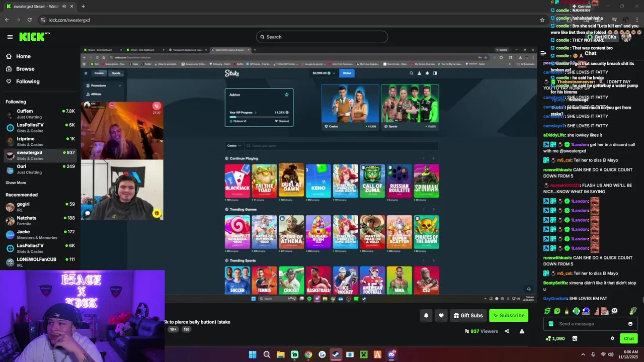Click the blue Wallet button in Stake
The height and width of the screenshot is (362, 644).
click(347, 73)
